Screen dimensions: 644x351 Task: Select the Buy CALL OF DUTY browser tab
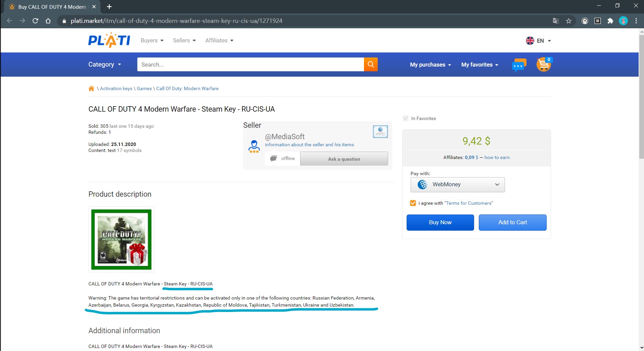[52, 7]
